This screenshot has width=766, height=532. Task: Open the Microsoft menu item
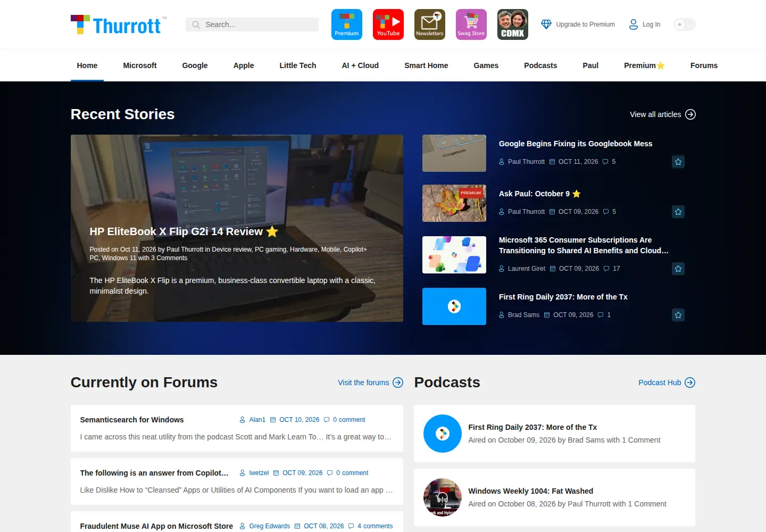click(x=140, y=65)
